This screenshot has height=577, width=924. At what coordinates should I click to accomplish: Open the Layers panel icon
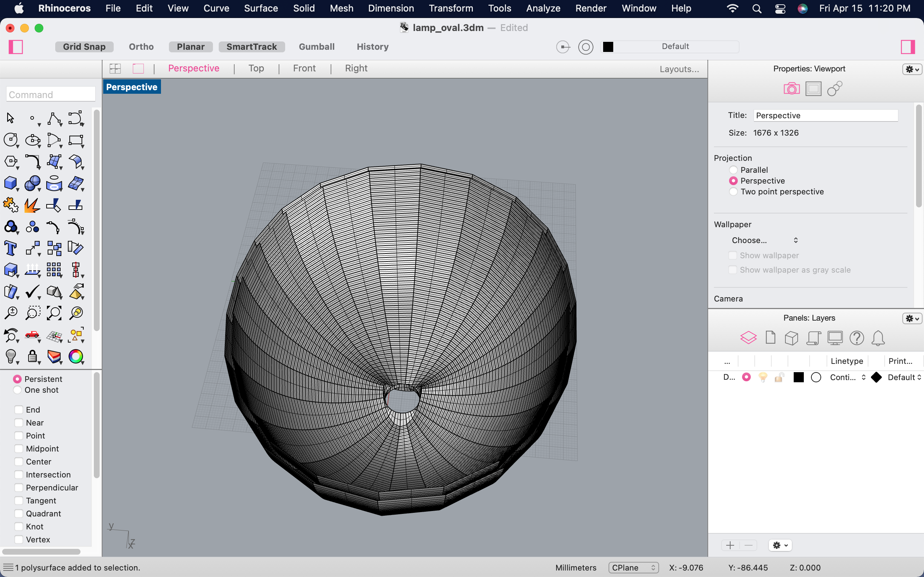pyautogui.click(x=748, y=338)
